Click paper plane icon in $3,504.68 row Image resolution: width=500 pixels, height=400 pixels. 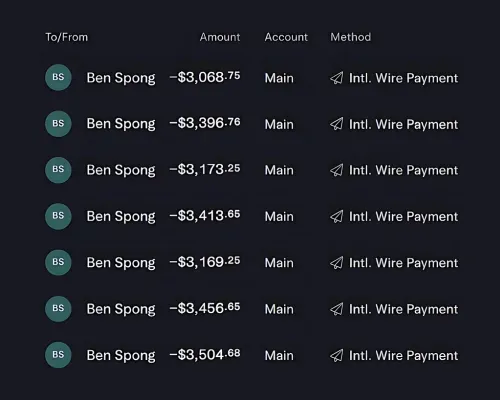click(x=336, y=355)
